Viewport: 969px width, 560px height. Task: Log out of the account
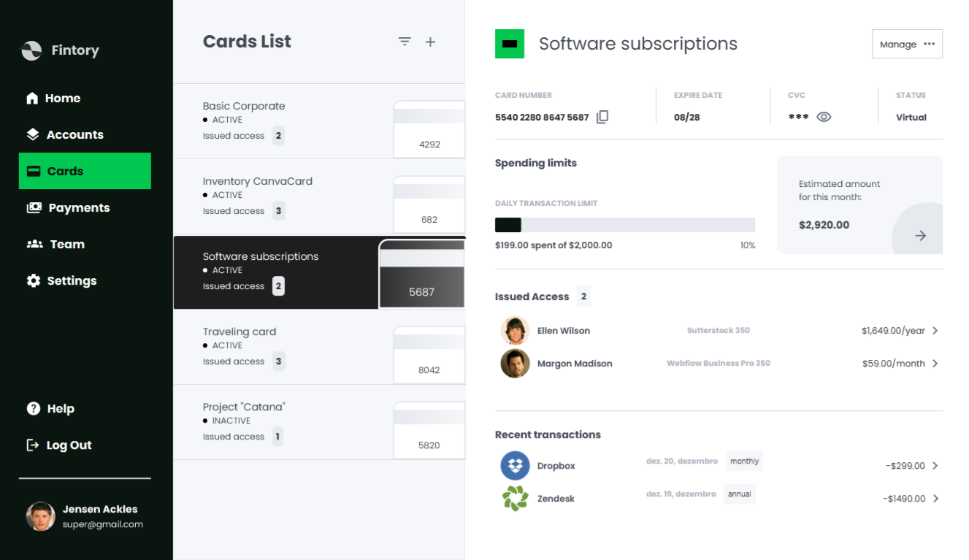click(69, 445)
